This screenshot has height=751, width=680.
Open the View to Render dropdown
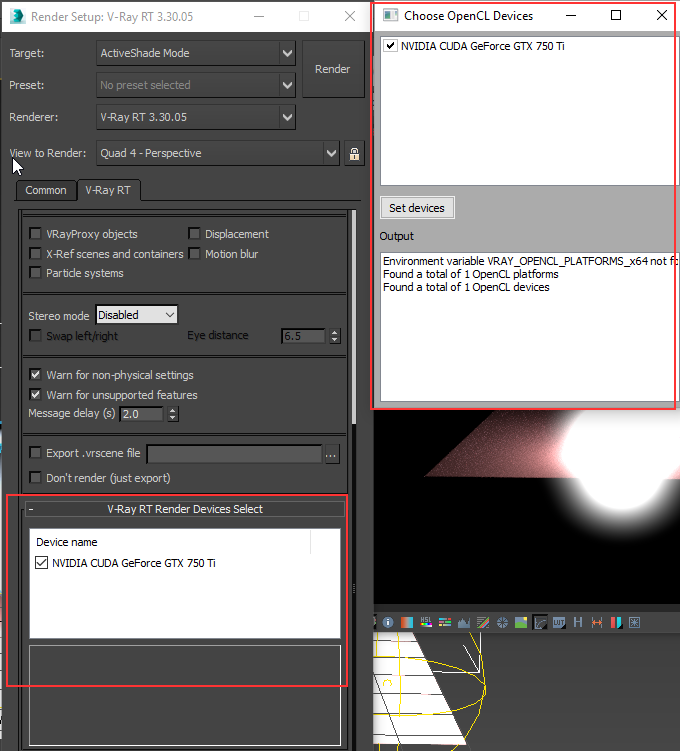tap(218, 153)
